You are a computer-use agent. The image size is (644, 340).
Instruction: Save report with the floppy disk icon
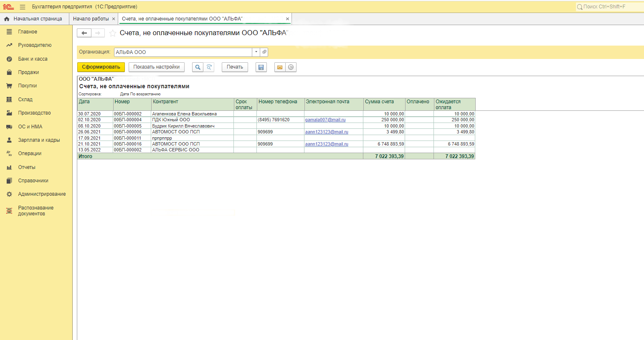click(x=261, y=67)
